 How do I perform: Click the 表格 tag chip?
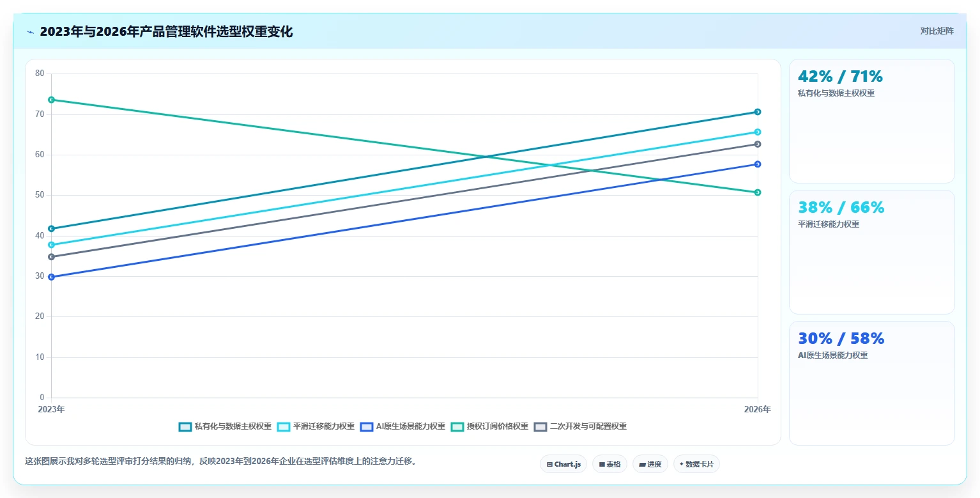[609, 464]
